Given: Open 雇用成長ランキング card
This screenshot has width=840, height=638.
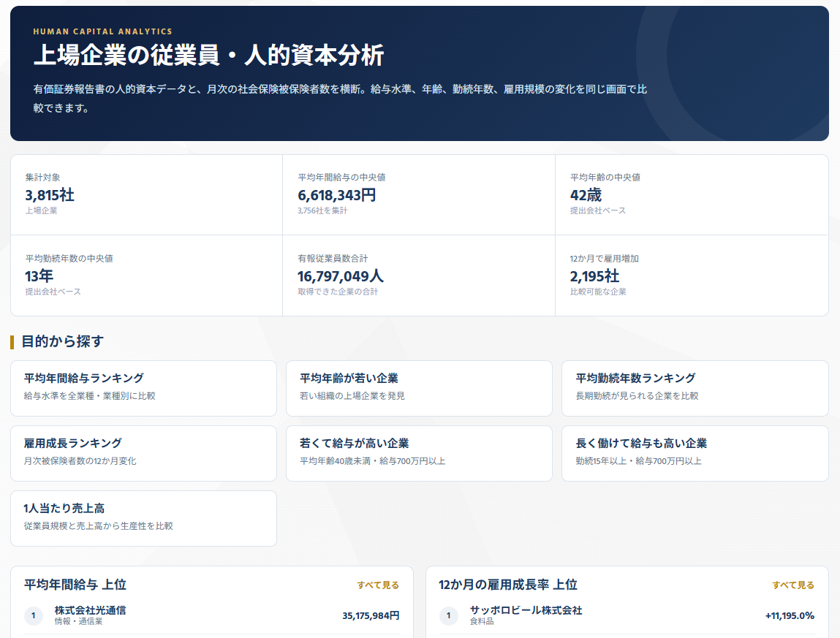Looking at the screenshot, I should point(143,453).
